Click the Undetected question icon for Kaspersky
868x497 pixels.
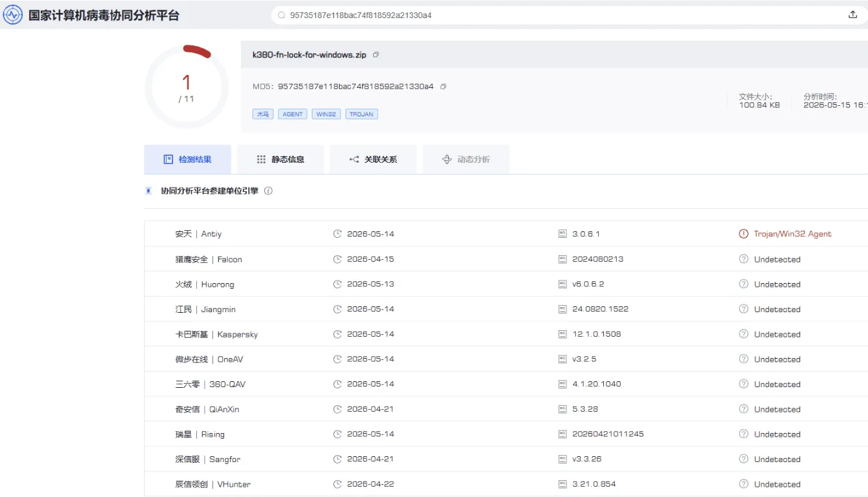[x=744, y=334]
